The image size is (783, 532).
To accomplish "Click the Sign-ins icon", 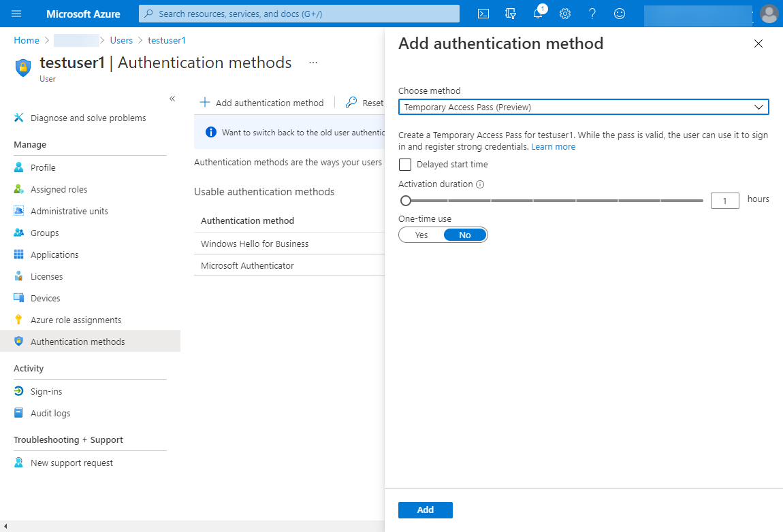I will pos(19,391).
